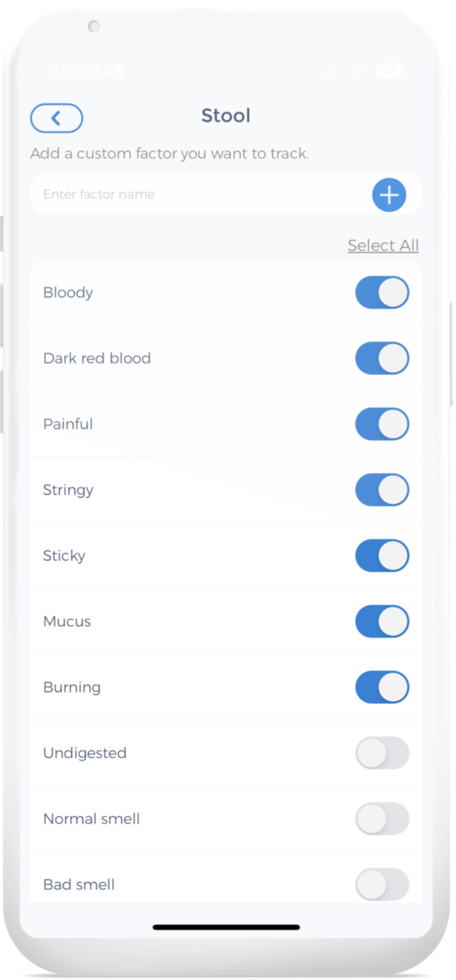Toggle off the Burning switch
Screen dimensions: 456x980
click(382, 687)
